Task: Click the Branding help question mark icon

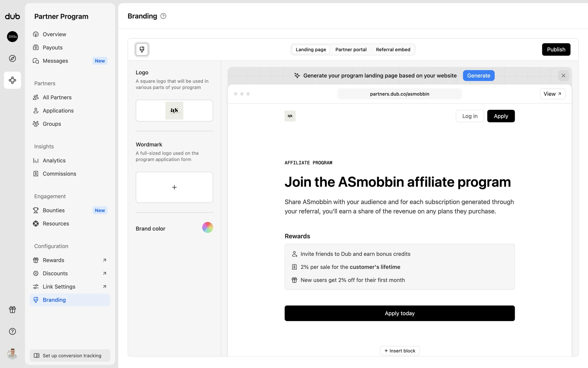Action: pos(163,16)
